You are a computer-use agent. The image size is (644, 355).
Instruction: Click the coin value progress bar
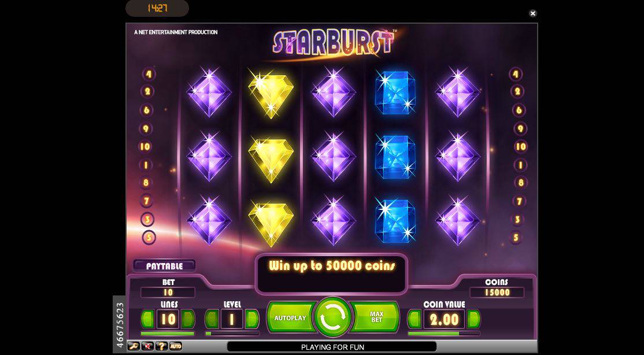[443, 334]
